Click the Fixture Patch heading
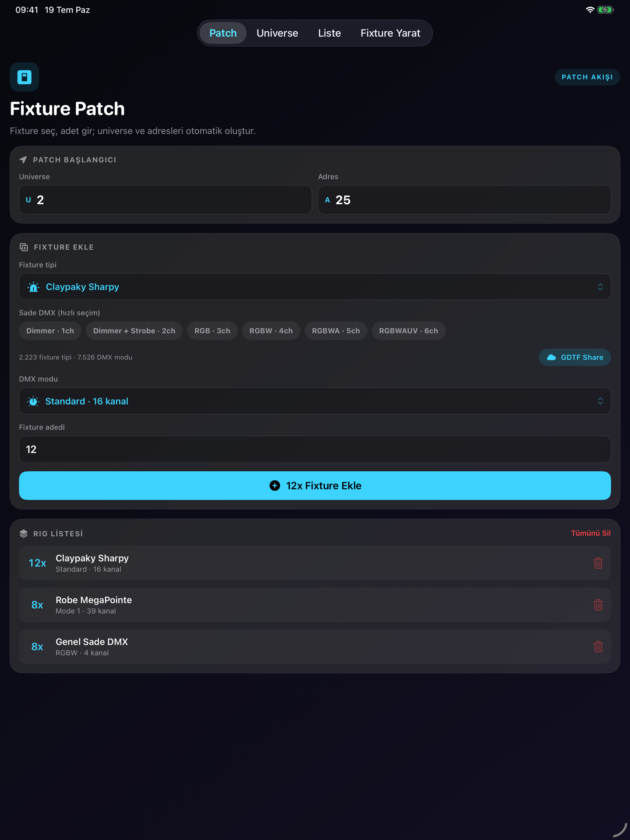The width and height of the screenshot is (630, 840). coord(67,109)
